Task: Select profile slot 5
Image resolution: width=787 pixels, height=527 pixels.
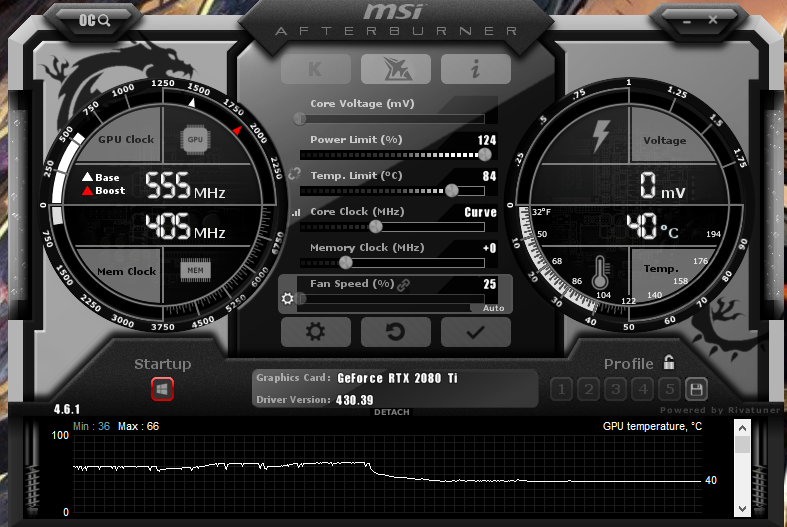Action: pos(670,389)
